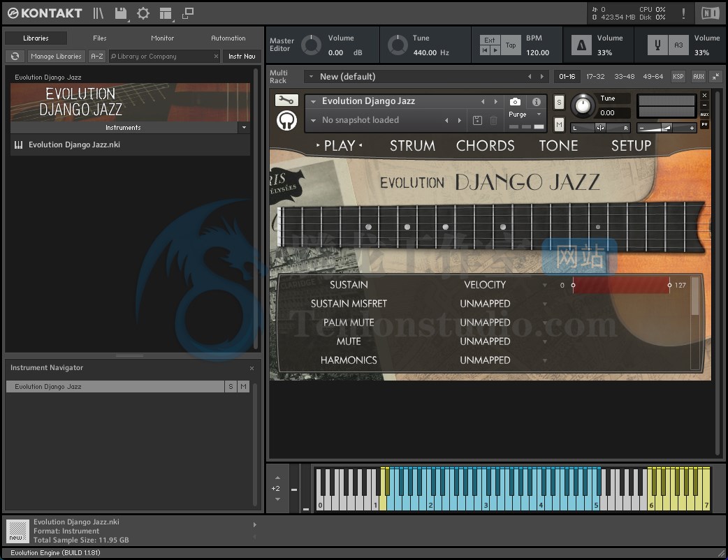This screenshot has height=560, width=728.
Task: Adjust the Master Volume knob
Action: tap(311, 45)
